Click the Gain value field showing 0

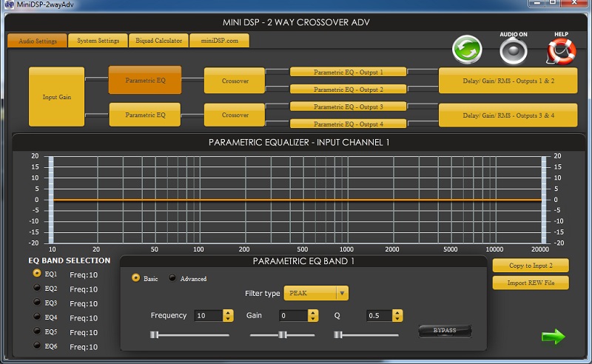[293, 316]
